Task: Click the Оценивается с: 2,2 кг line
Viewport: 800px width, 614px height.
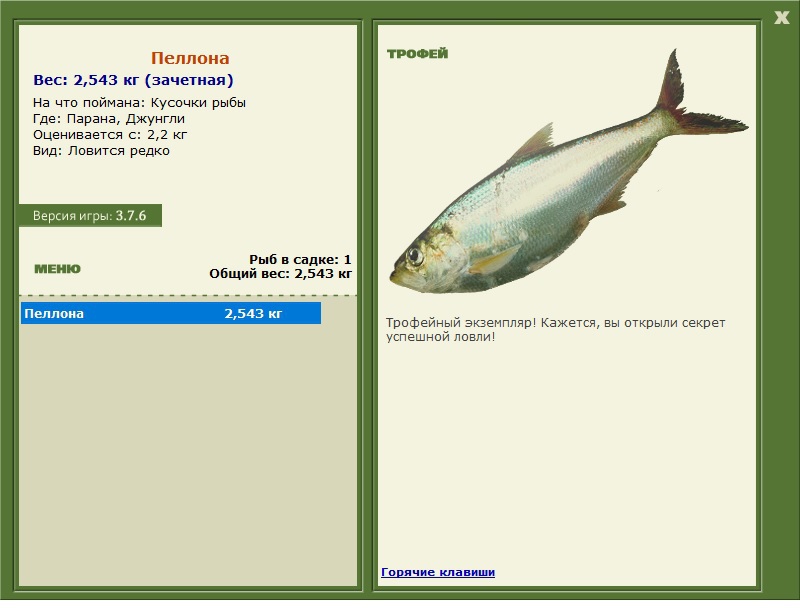Action: (110, 135)
